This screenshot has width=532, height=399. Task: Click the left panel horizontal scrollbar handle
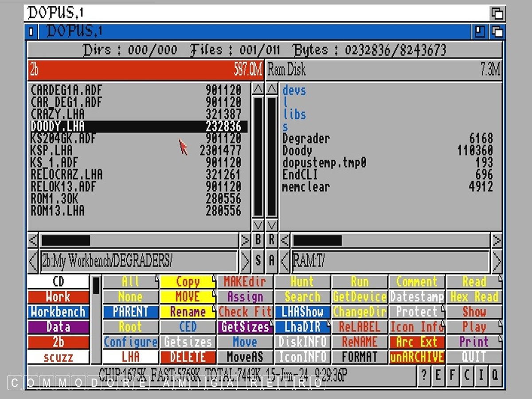tap(66, 241)
